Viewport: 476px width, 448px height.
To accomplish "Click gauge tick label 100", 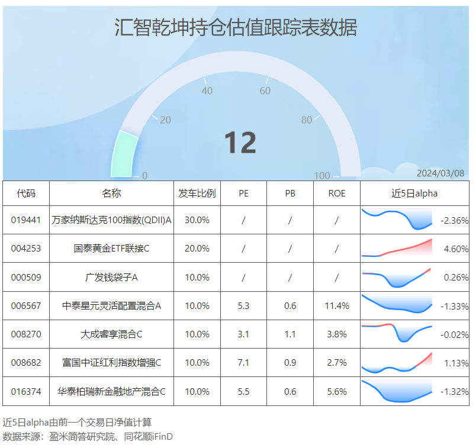I will 322,176.
